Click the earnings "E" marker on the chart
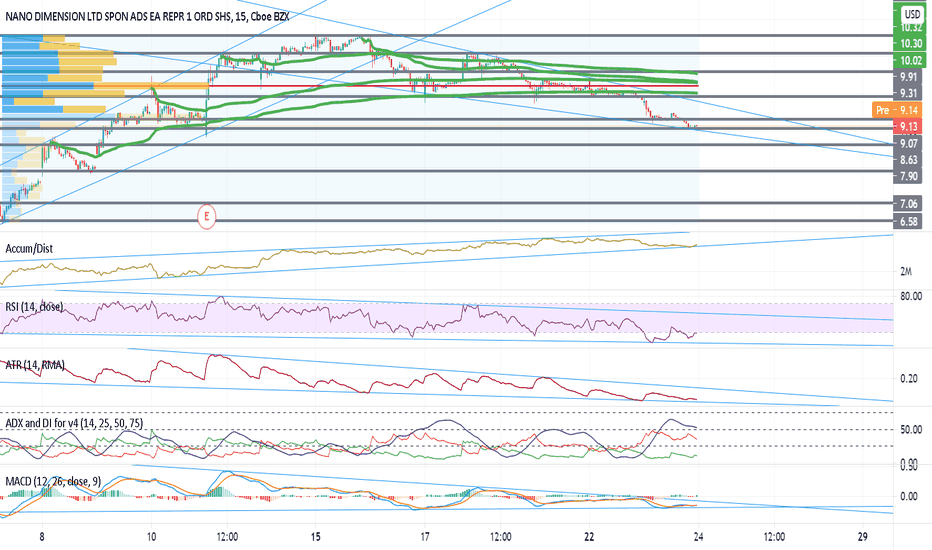The width and height of the screenshot is (932, 550). [x=206, y=216]
